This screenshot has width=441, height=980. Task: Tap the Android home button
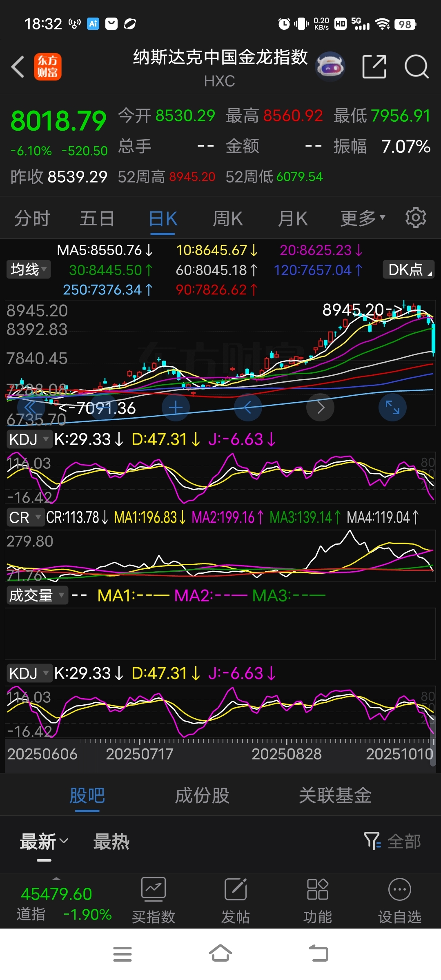pos(220,953)
